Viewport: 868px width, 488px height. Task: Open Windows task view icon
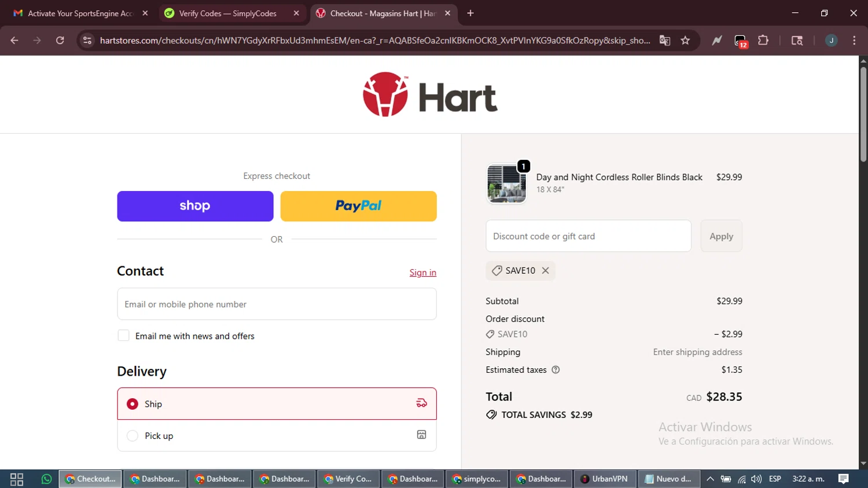point(17,479)
